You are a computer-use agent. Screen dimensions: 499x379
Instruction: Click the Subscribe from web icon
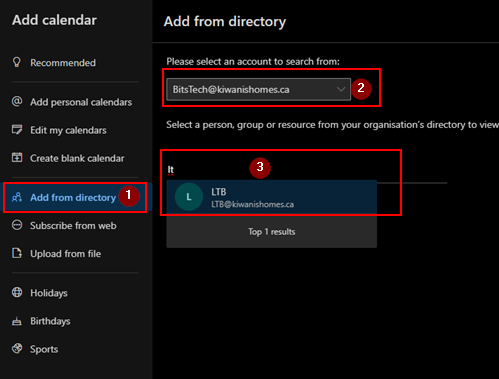pos(17,225)
